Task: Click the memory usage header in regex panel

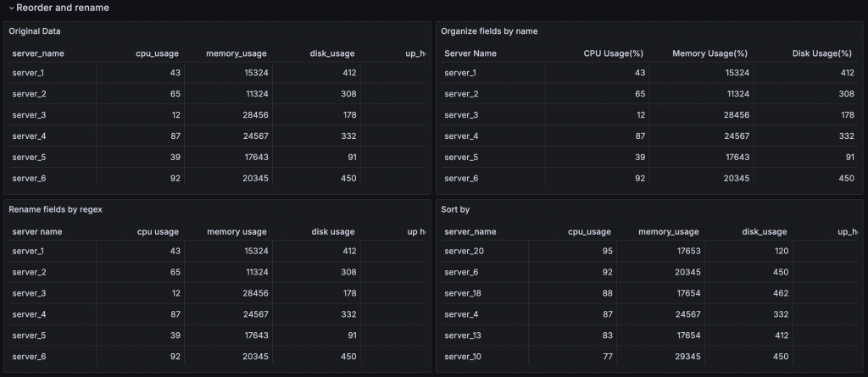Action: point(236,231)
